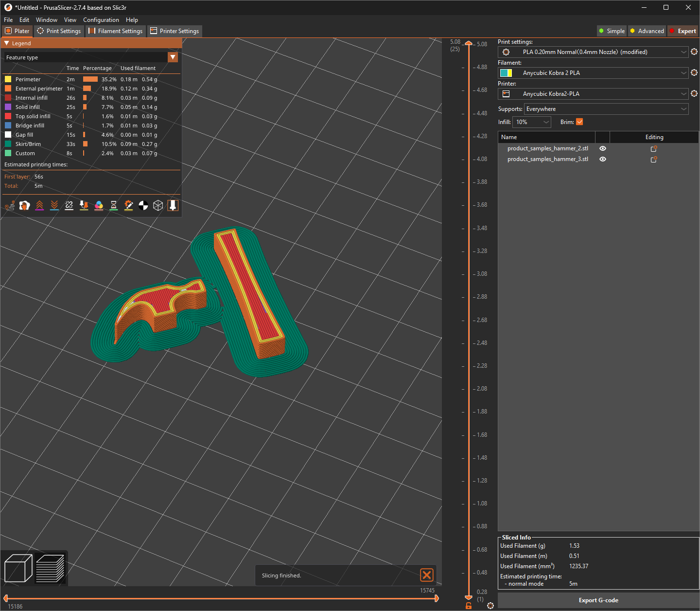Click the filament color swatch
Image resolution: width=700 pixels, height=611 pixels.
tap(506, 73)
